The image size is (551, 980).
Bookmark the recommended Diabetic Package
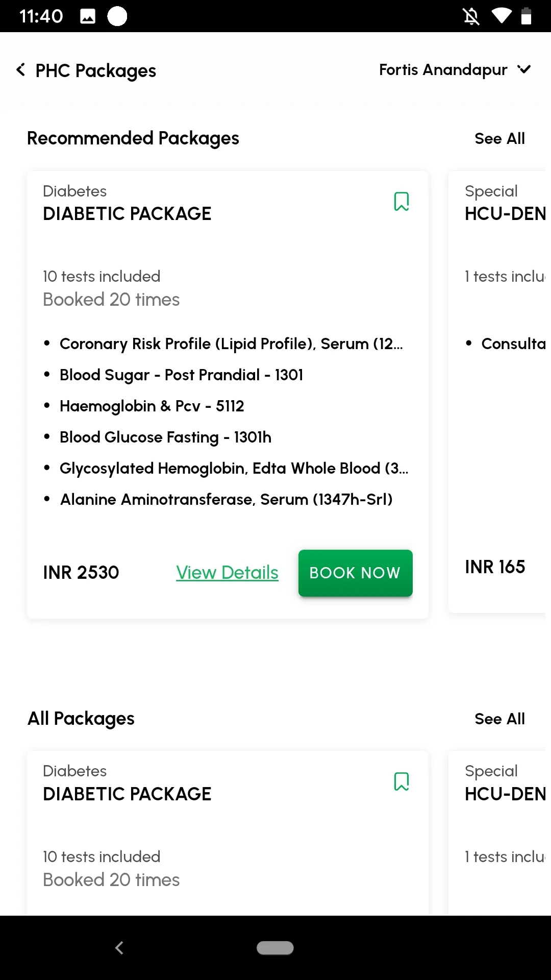(x=402, y=202)
